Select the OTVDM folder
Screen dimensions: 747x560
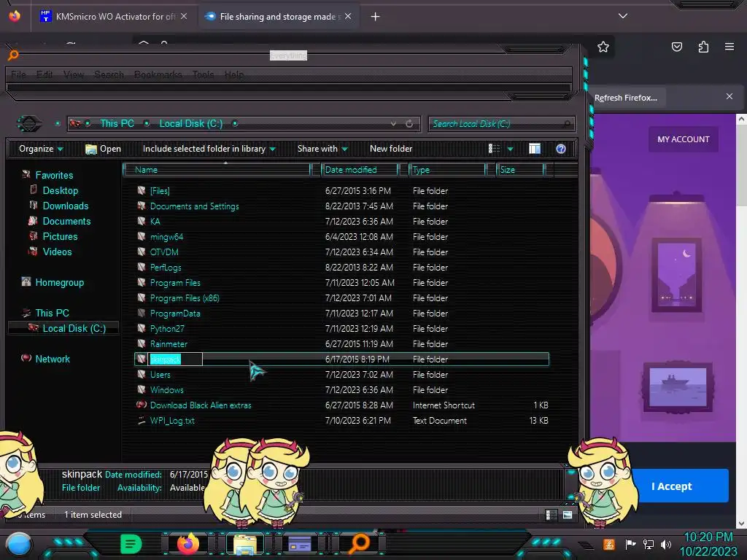(164, 252)
